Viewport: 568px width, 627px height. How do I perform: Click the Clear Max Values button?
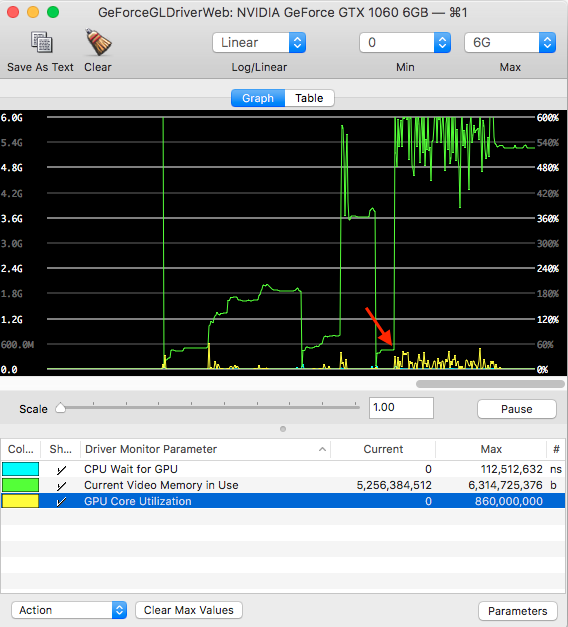pyautogui.click(x=189, y=610)
